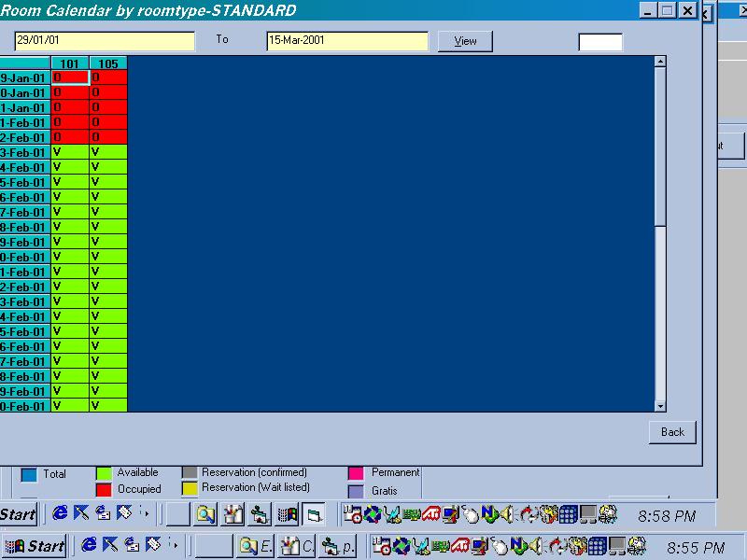Viewport: 747px width, 560px height.
Task: Click the calendar vertical scrollbar thumb
Action: [660, 147]
